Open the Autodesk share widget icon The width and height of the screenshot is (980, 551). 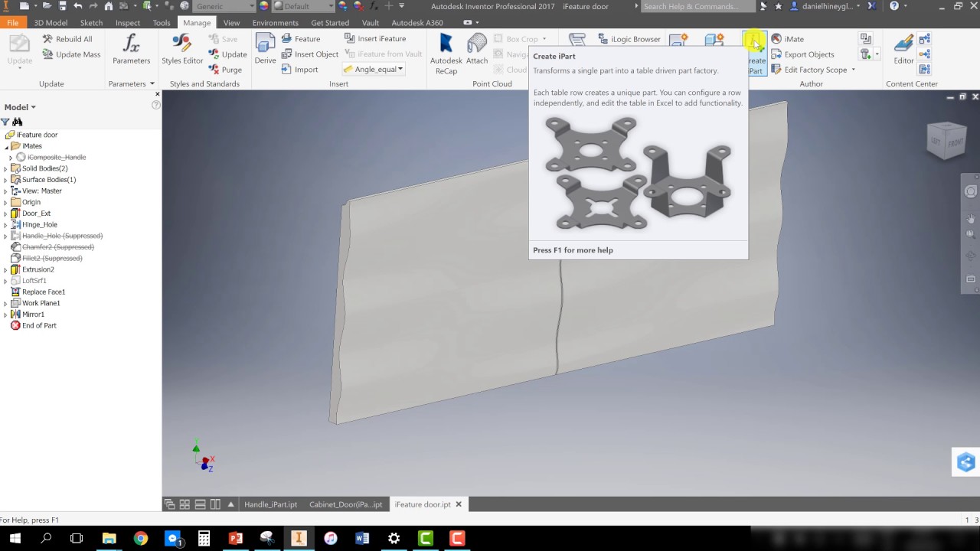(x=966, y=462)
